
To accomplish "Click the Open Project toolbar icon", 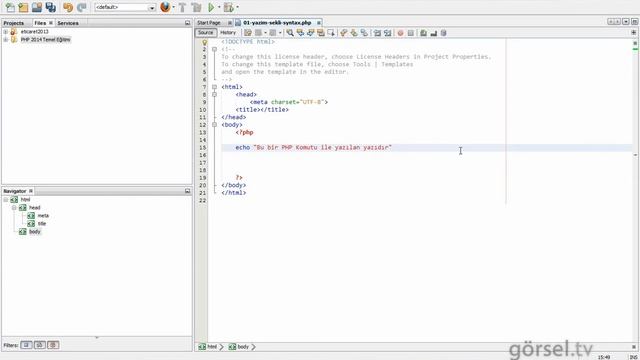I will (37, 7).
